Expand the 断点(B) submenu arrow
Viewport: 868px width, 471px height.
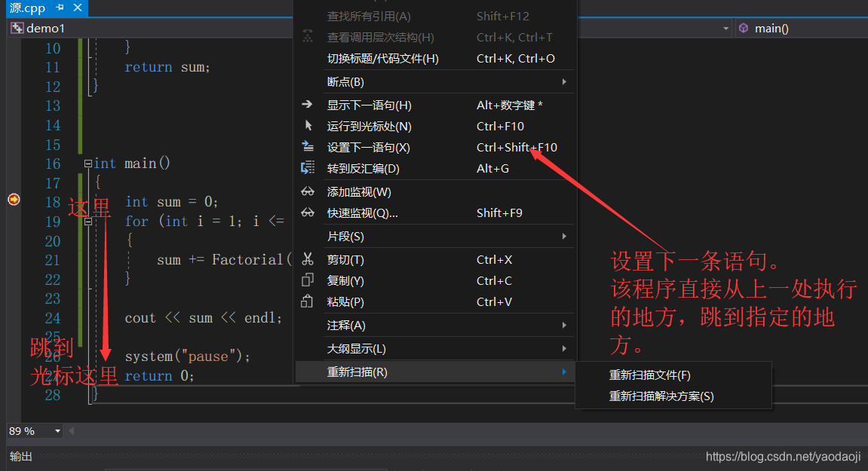[564, 82]
